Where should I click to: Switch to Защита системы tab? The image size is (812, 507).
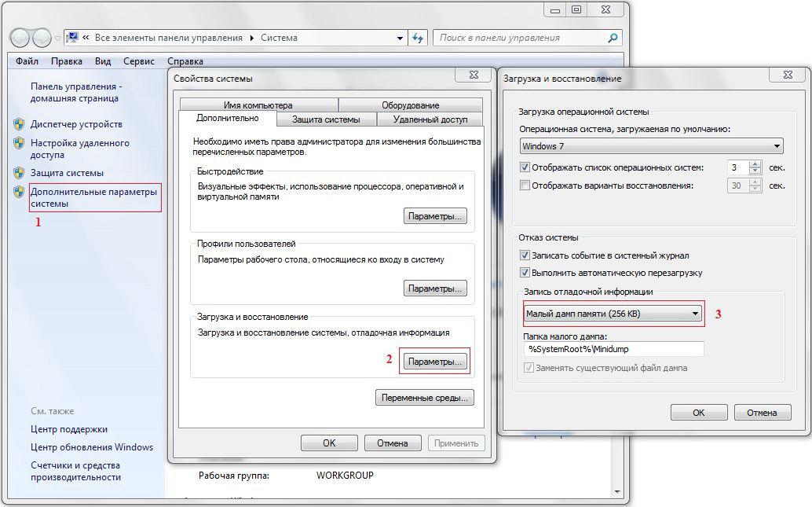click(x=326, y=119)
